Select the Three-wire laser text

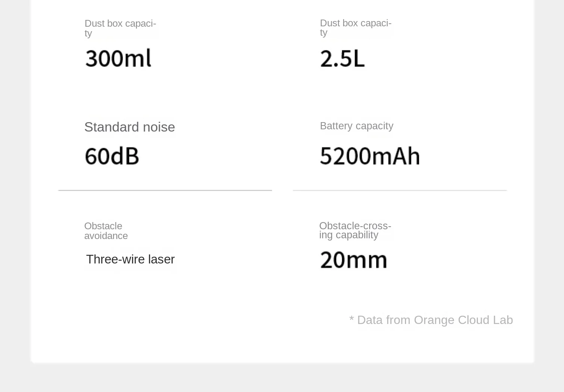[130, 259]
